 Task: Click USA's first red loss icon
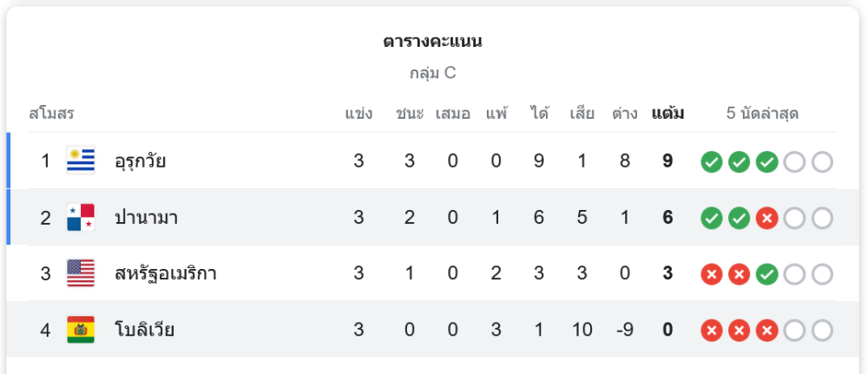(x=712, y=274)
